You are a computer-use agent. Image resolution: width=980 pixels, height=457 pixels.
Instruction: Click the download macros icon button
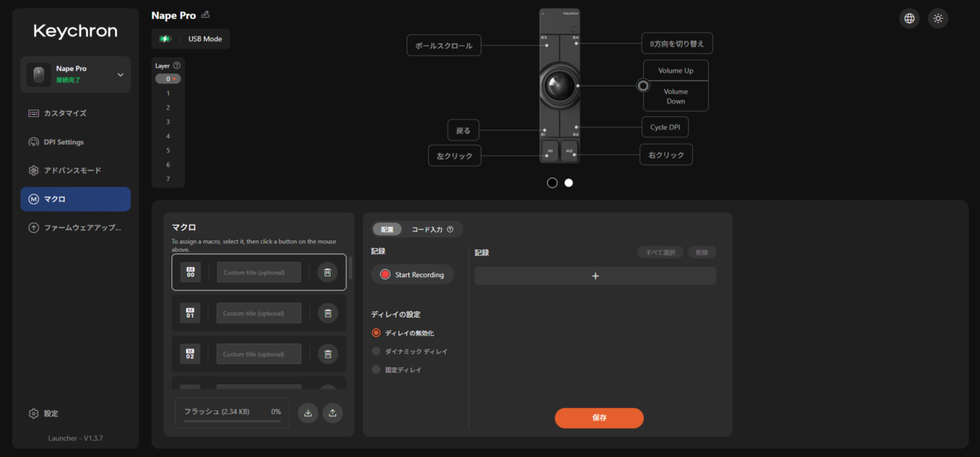point(308,413)
